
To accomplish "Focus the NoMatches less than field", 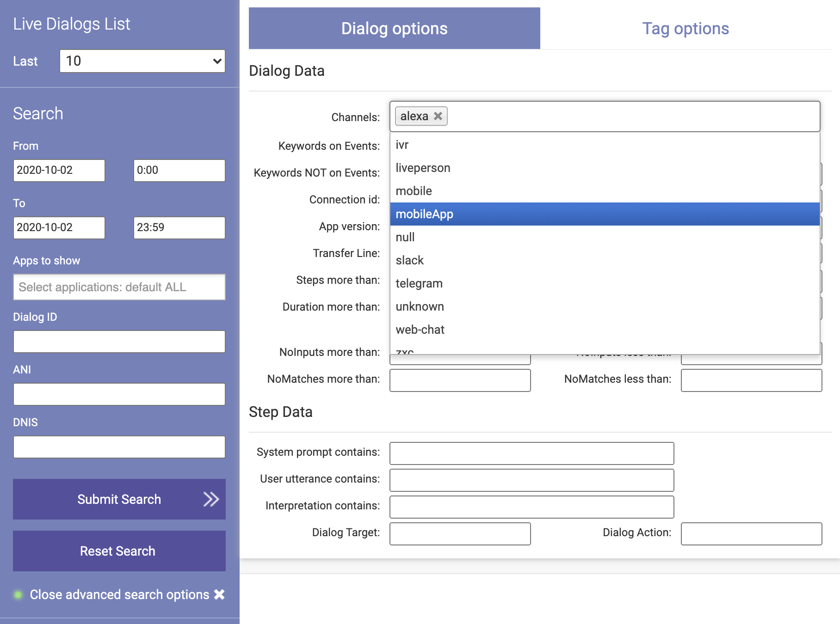I will (x=751, y=380).
